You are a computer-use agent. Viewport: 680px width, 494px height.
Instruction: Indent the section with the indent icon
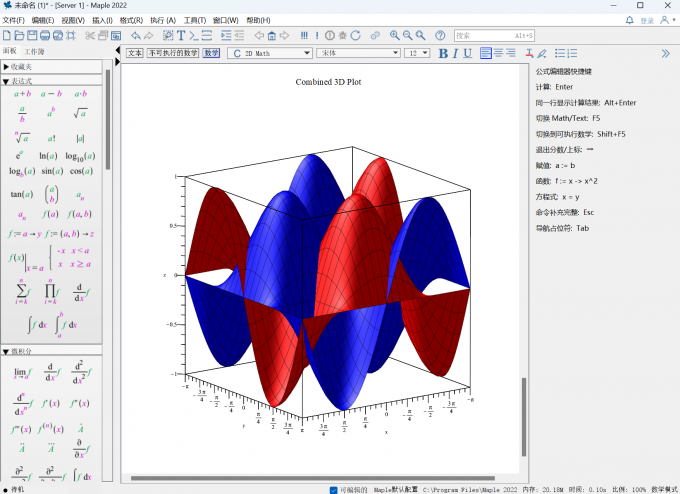tap(226, 36)
